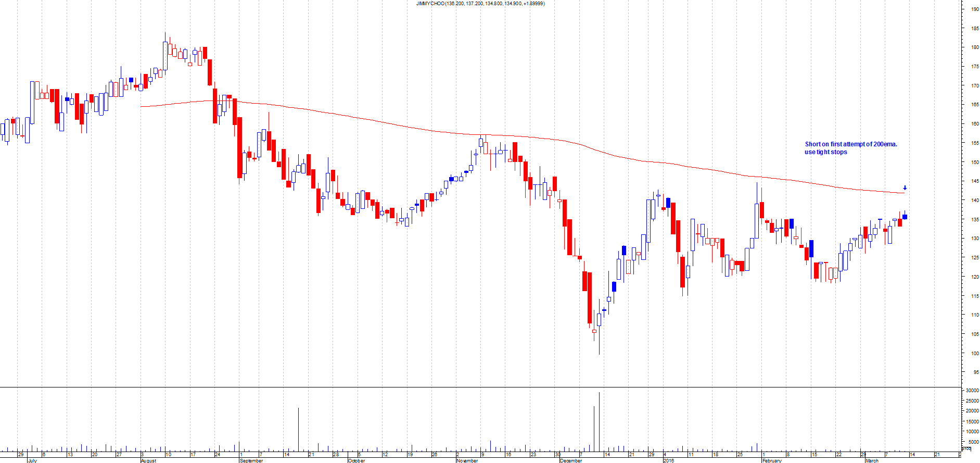Click the July label on the date axis

(x=32, y=460)
